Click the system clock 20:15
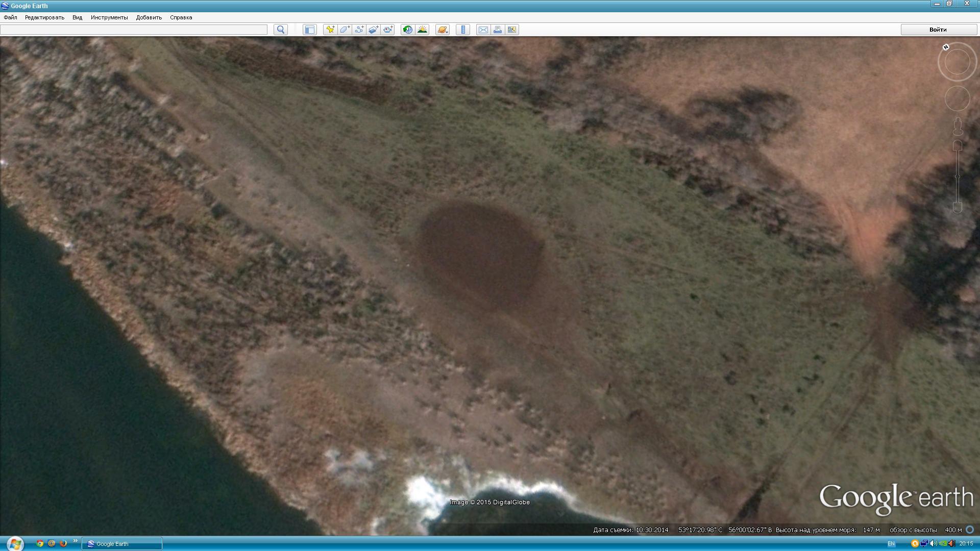The image size is (980, 551). [966, 544]
